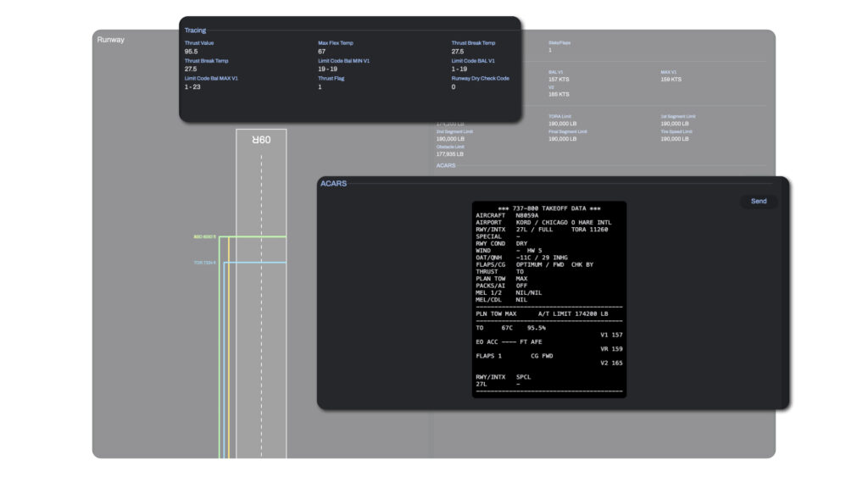Viewport: 868px width, 488px height.
Task: Click the TORA Limit weight value
Action: pos(562,124)
